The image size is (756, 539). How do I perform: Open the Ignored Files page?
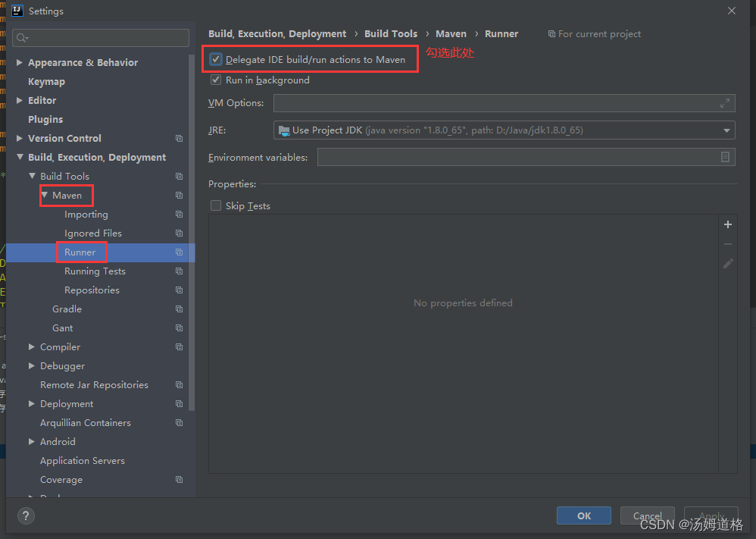coord(93,233)
